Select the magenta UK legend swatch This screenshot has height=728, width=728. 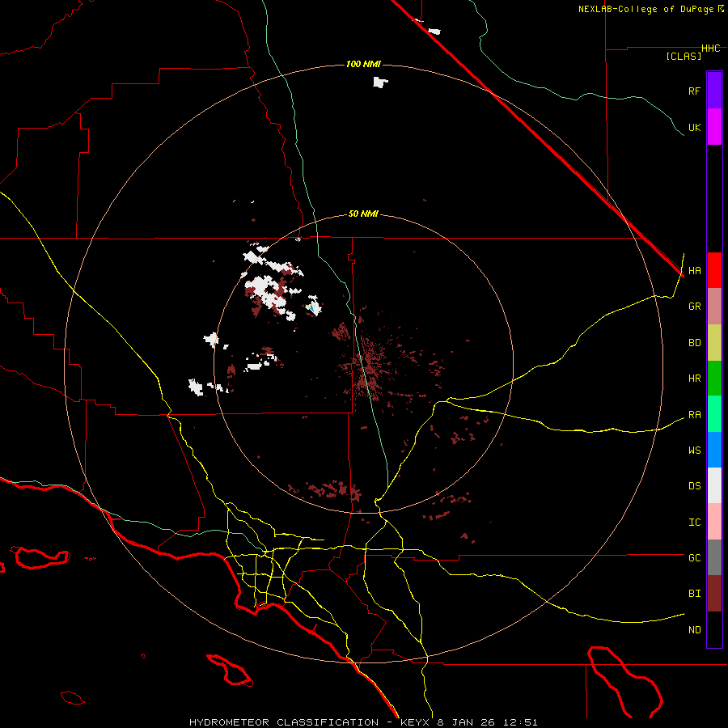[714, 127]
